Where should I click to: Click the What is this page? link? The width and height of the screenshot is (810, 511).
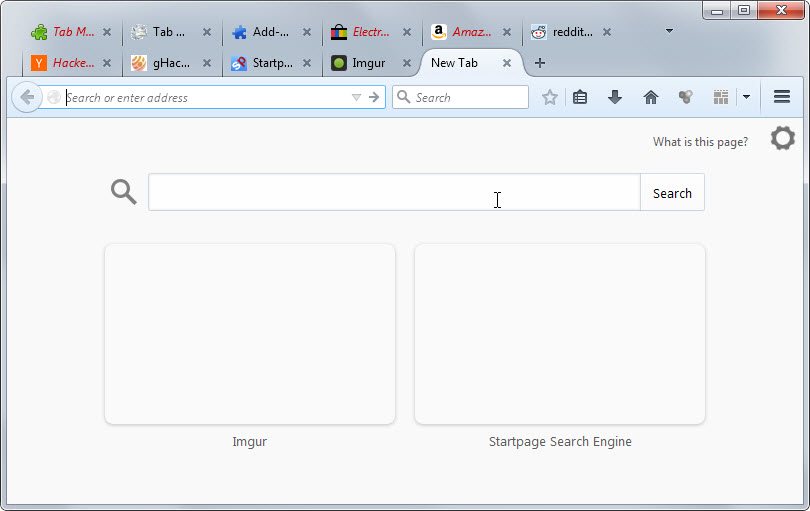tap(700, 142)
